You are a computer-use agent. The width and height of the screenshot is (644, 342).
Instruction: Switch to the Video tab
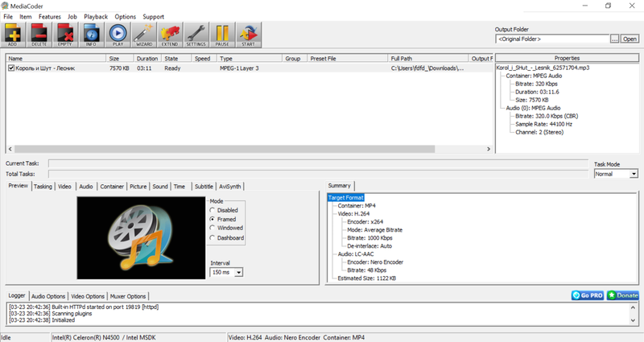click(x=64, y=187)
